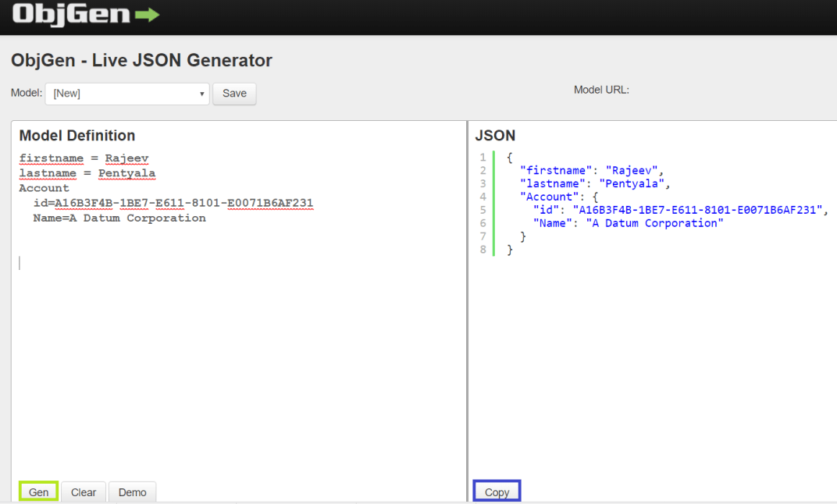Select the underlined value Rajeev
The width and height of the screenshot is (837, 504).
click(127, 158)
